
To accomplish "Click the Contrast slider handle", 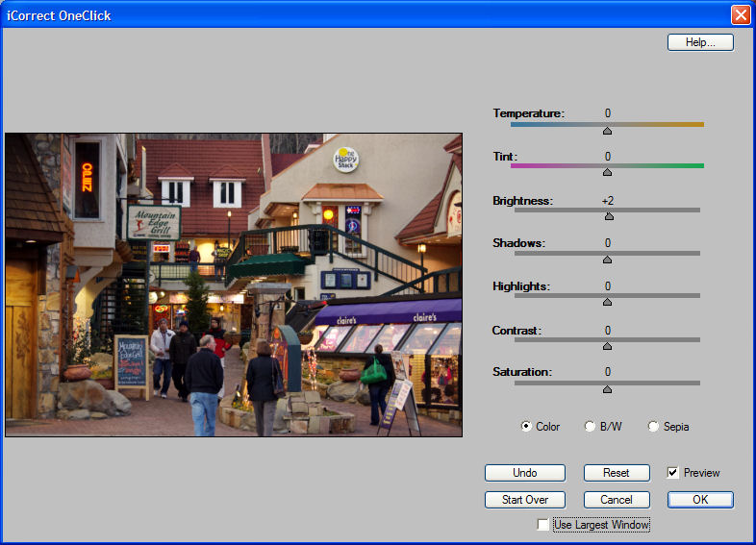I will point(607,346).
